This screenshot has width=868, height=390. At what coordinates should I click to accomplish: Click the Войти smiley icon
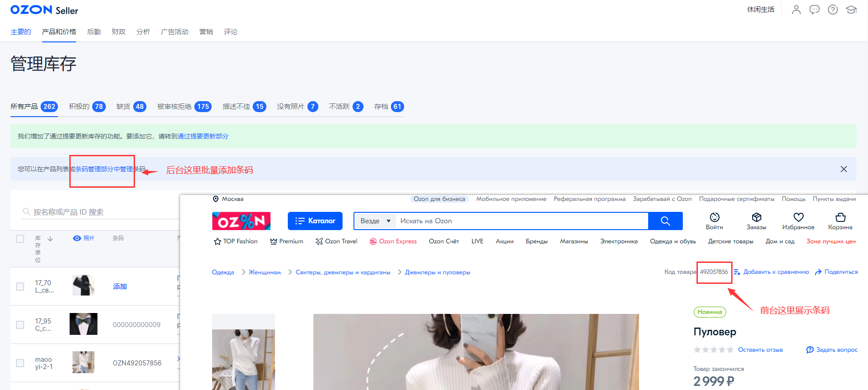[x=715, y=217]
